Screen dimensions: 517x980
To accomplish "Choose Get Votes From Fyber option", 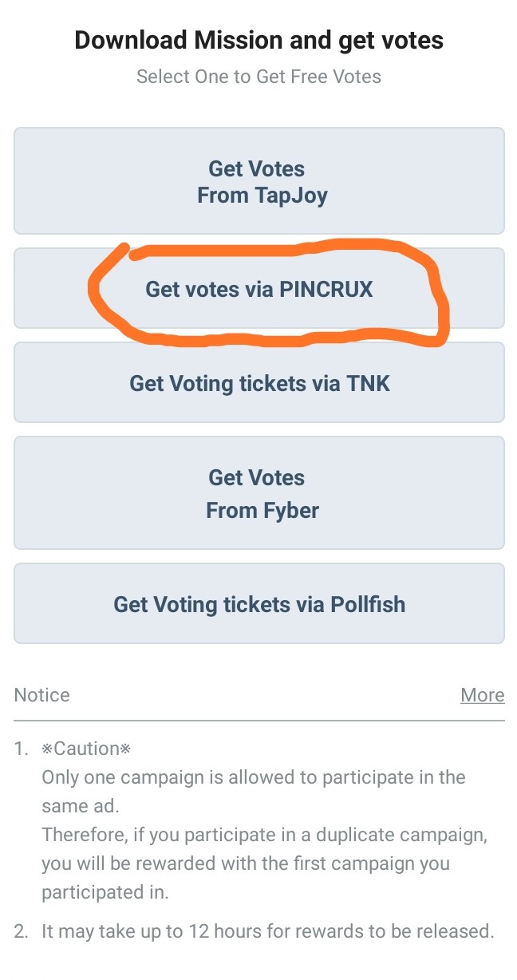I will pyautogui.click(x=258, y=493).
